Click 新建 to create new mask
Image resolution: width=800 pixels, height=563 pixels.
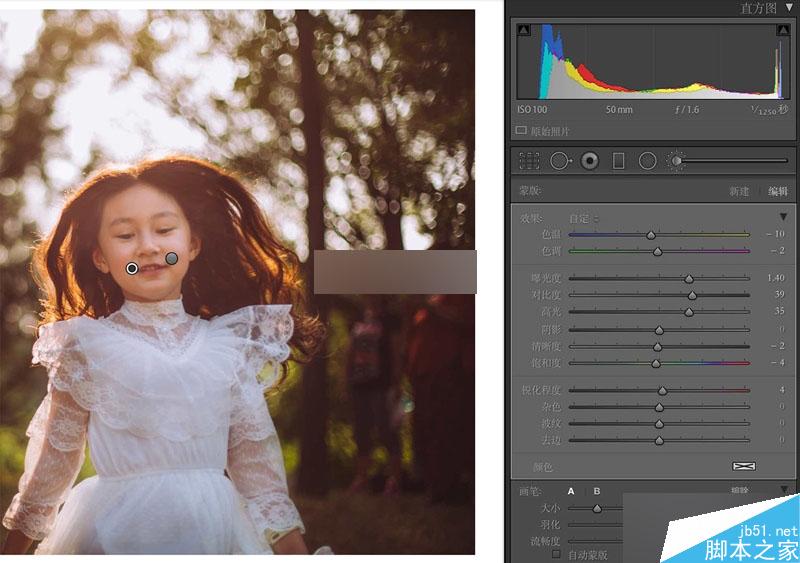[x=738, y=191]
